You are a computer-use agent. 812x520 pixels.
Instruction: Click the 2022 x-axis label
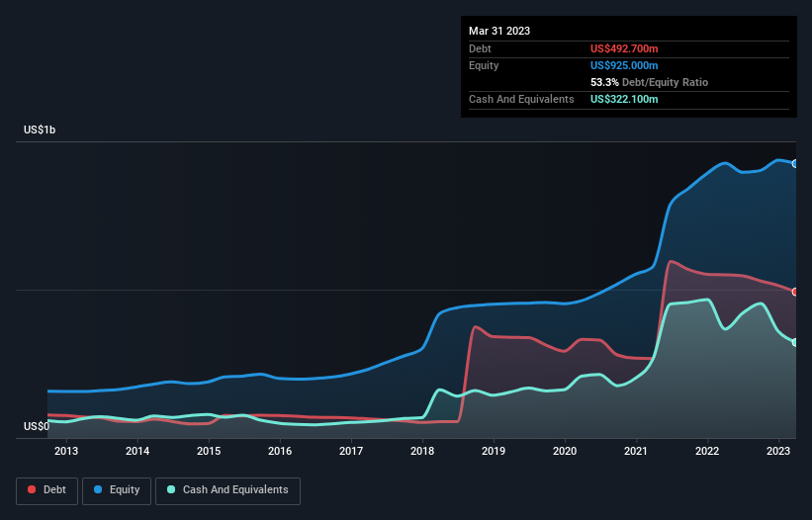point(707,451)
